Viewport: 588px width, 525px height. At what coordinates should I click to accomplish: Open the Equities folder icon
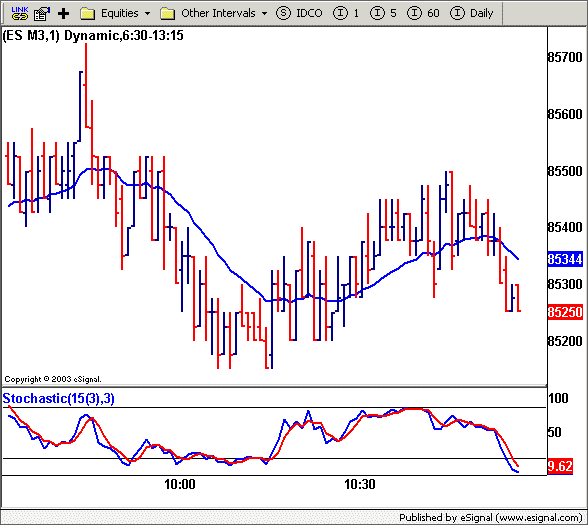point(87,14)
